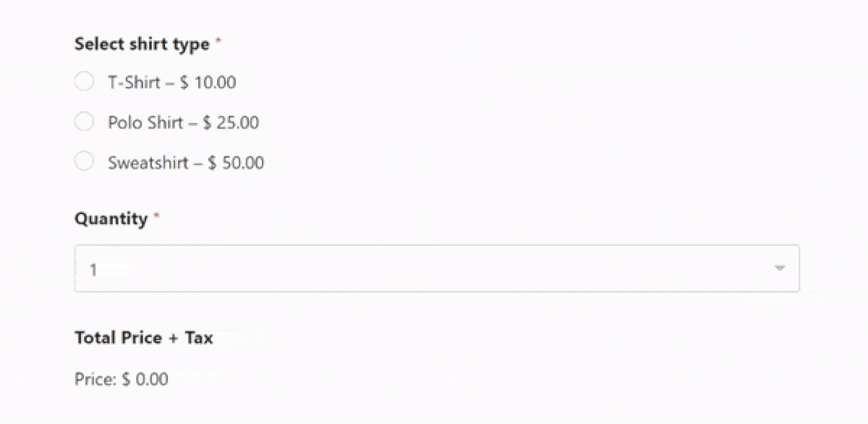The image size is (868, 424).
Task: Click the word Tax in the total heading
Action: tap(199, 338)
